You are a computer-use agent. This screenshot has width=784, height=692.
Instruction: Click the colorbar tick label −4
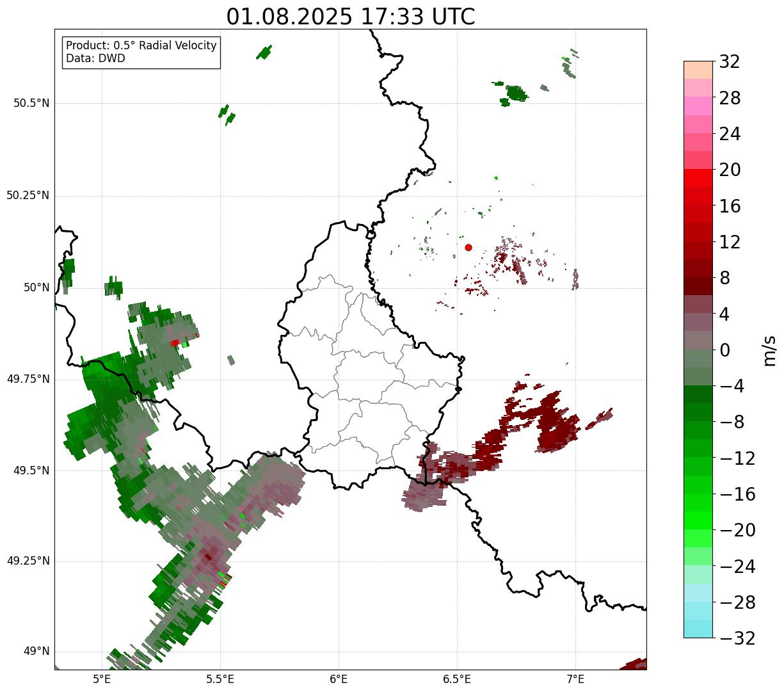tap(732, 386)
